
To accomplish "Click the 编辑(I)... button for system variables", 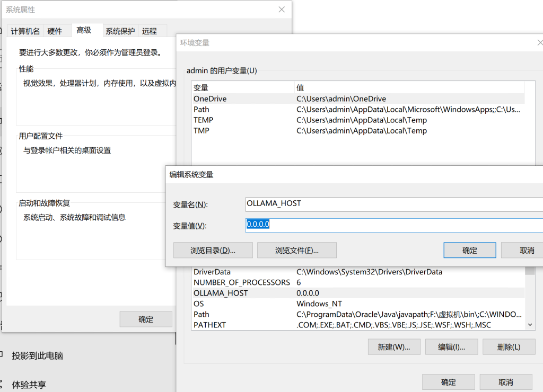I will coord(451,347).
